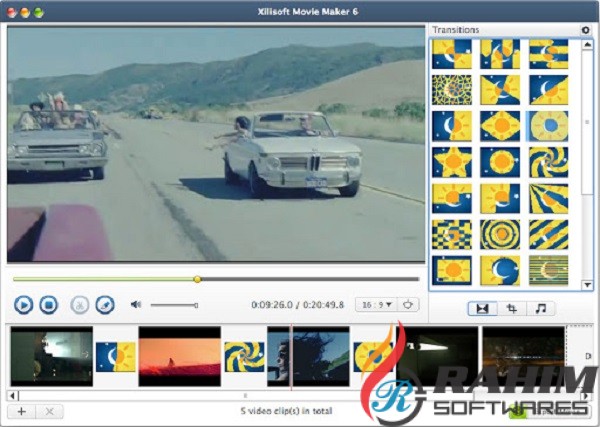The height and width of the screenshot is (427, 600).
Task: Select the half moon half sun transition
Action: (x=452, y=126)
